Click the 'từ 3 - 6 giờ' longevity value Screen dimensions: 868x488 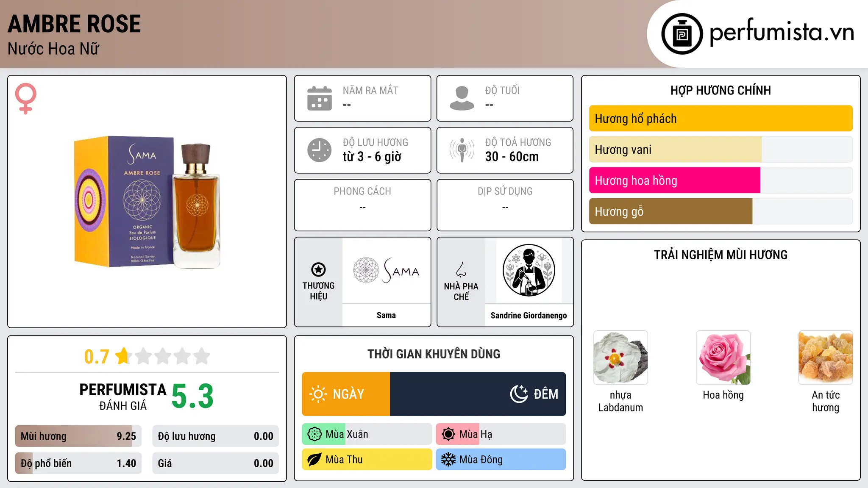pos(372,157)
